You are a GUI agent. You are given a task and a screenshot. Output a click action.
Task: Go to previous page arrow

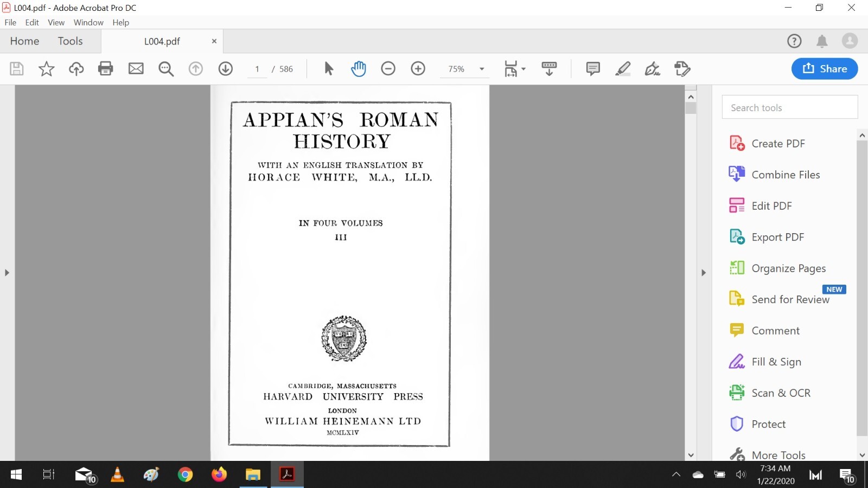coord(196,69)
